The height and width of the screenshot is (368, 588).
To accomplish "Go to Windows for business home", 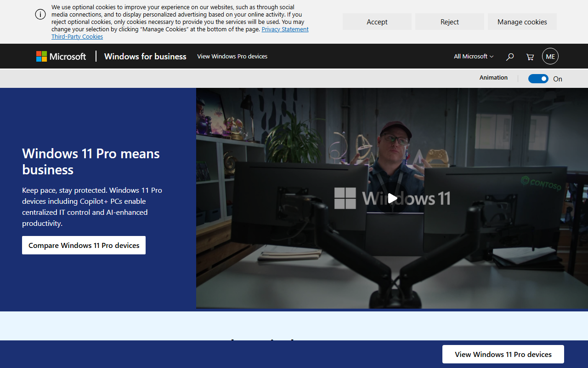I will pos(145,56).
